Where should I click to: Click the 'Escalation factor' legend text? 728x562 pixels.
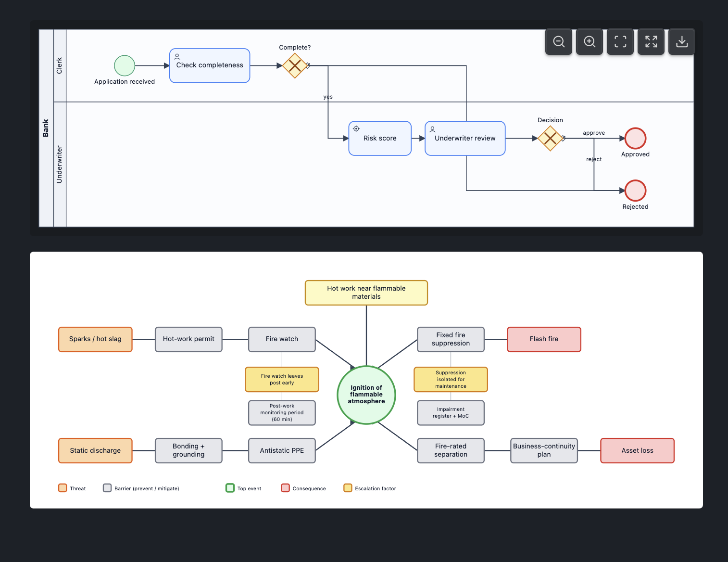click(376, 488)
